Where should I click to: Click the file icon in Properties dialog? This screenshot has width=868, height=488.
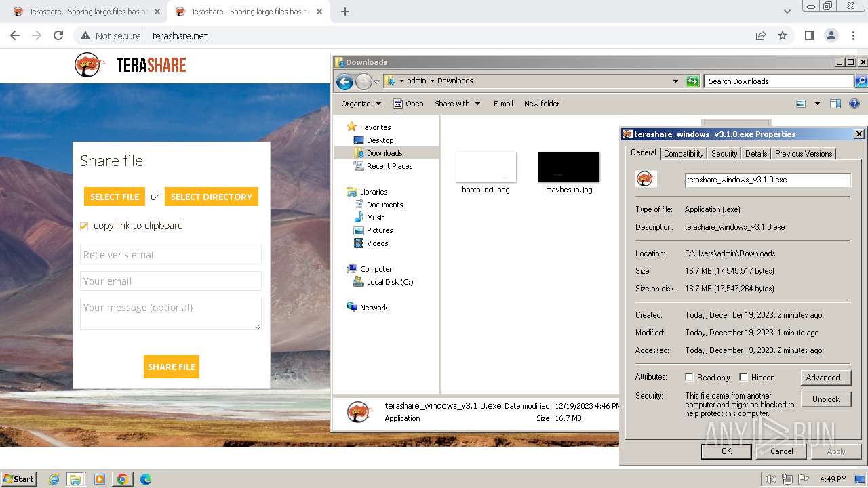click(646, 179)
